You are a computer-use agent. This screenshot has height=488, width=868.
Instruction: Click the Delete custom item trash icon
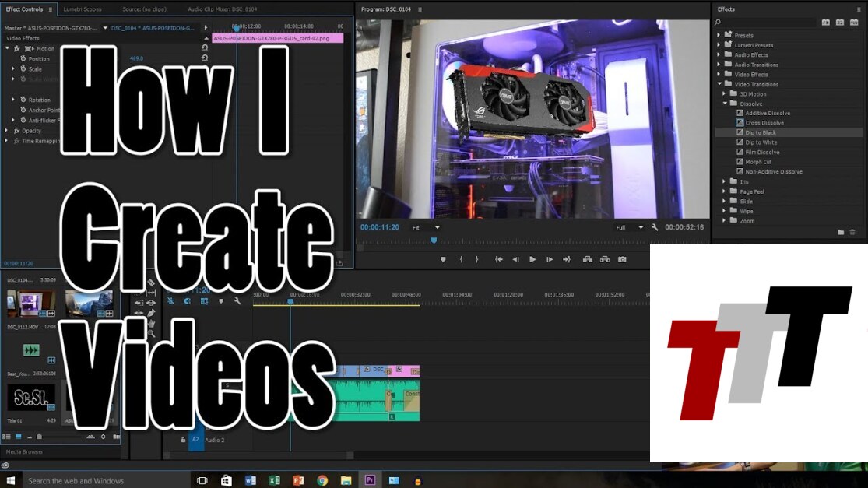coord(852,232)
